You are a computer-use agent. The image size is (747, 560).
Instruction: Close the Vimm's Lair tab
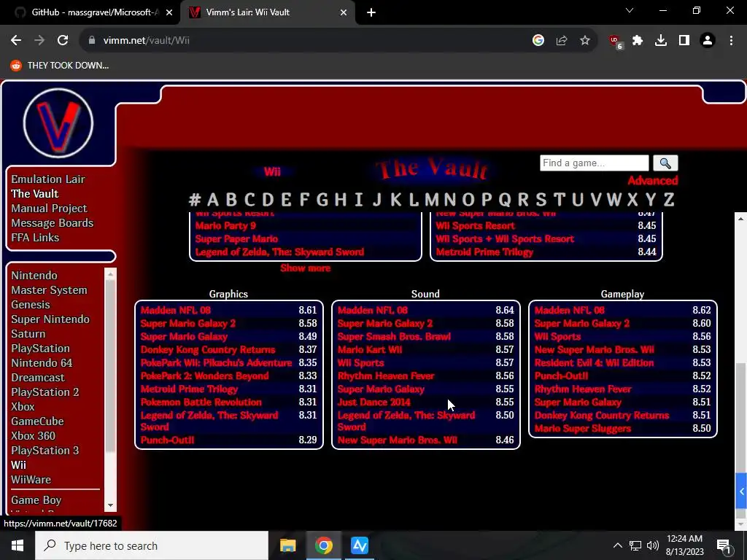click(x=344, y=12)
